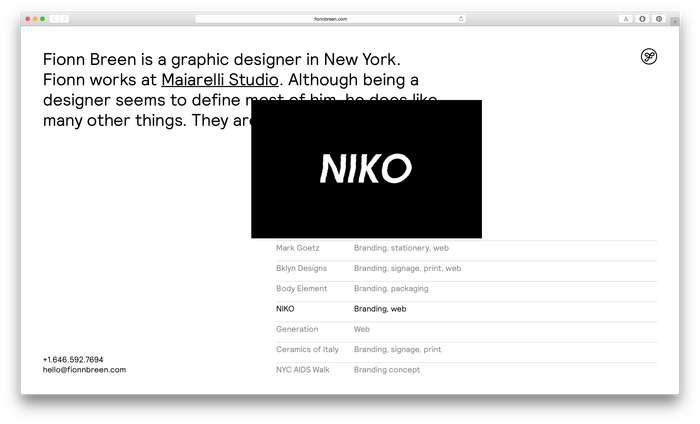Image resolution: width=700 pixels, height=424 pixels.
Task: Open the Ceramics of Italy project
Action: [307, 349]
